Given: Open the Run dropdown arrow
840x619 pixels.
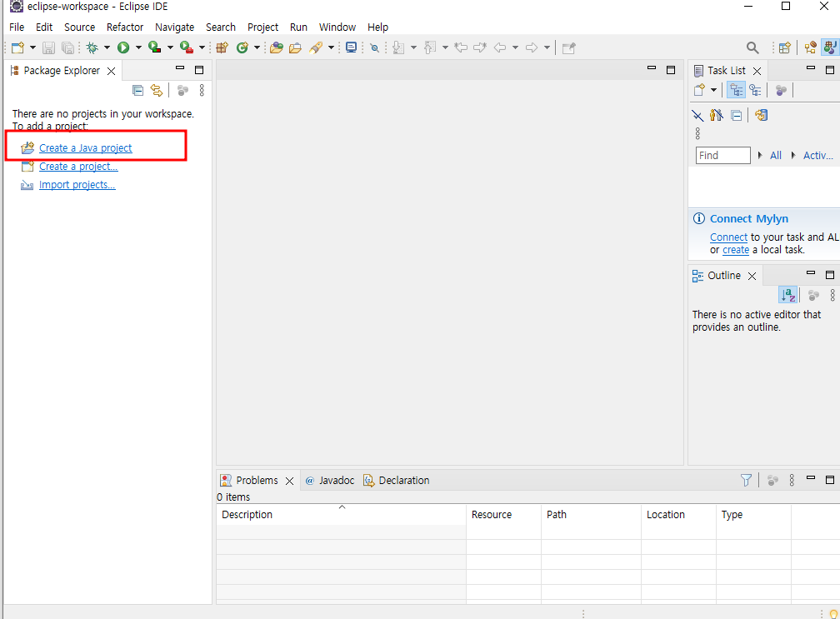Looking at the screenshot, I should [138, 47].
